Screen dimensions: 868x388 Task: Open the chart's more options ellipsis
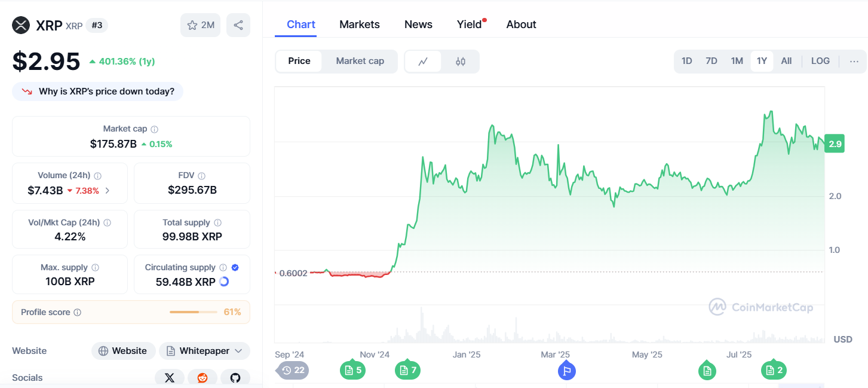coord(854,60)
